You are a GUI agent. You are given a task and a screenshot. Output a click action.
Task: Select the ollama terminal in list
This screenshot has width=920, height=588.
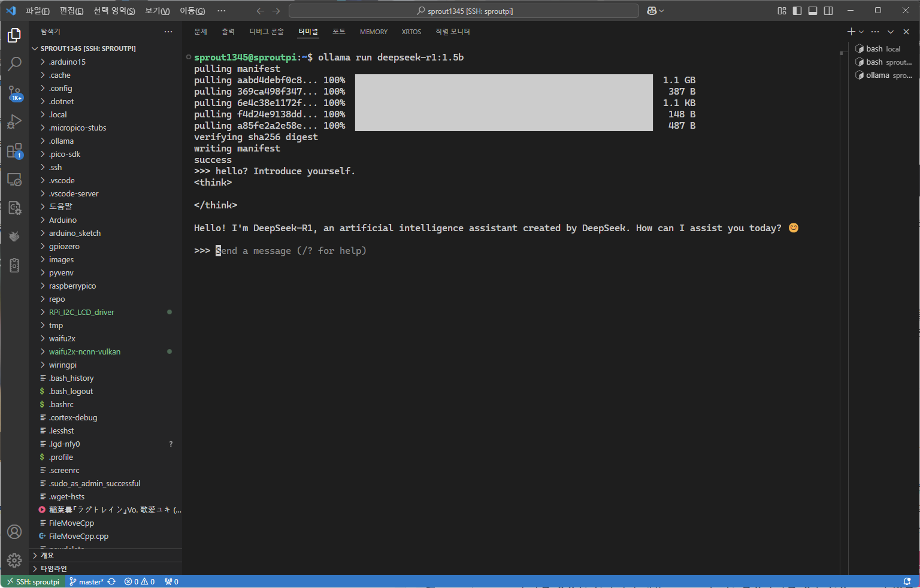(x=883, y=75)
